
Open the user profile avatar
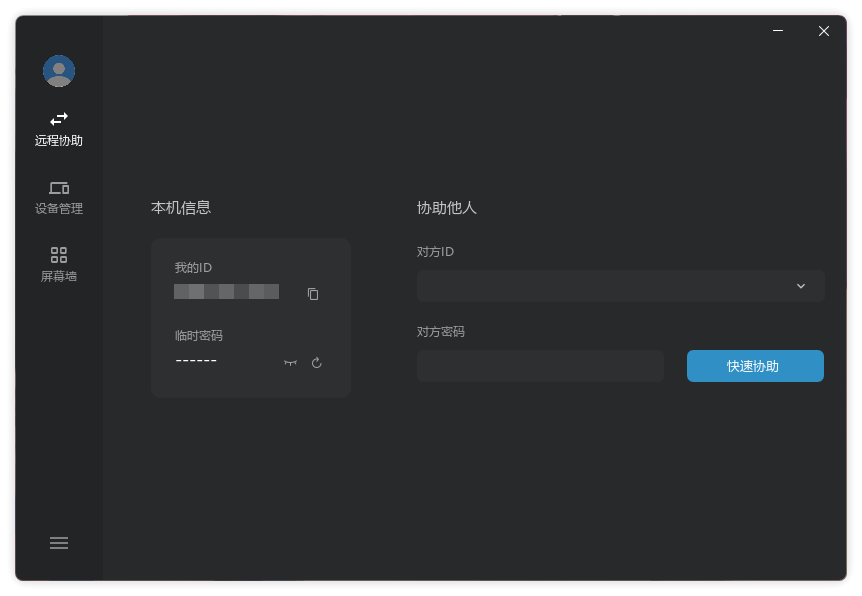click(x=59, y=71)
